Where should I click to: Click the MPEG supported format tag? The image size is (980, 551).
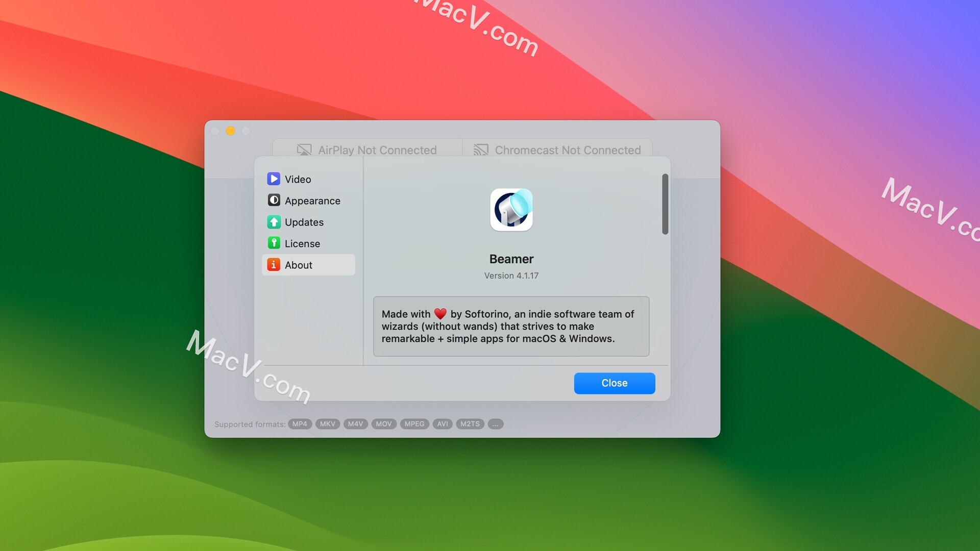414,423
